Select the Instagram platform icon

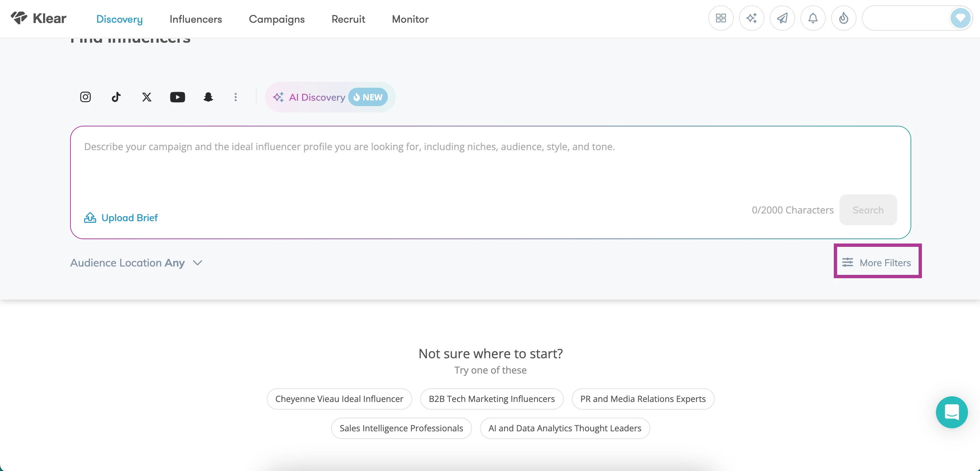[x=85, y=97]
